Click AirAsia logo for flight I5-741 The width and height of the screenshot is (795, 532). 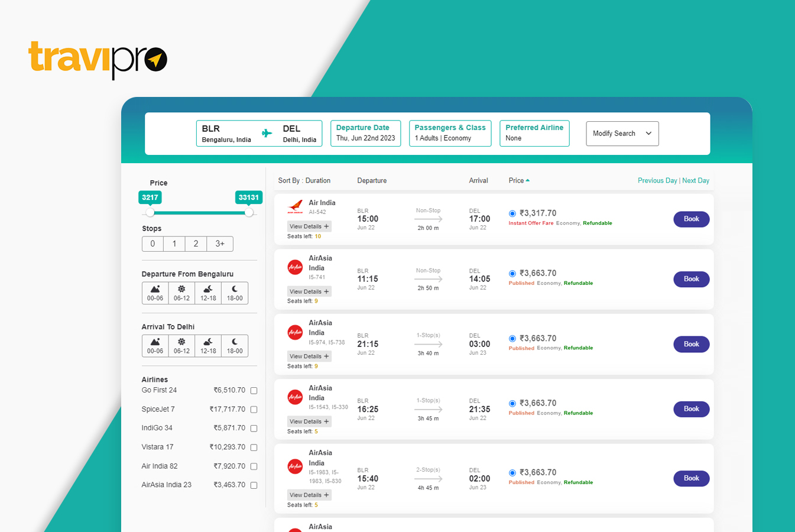(x=295, y=267)
